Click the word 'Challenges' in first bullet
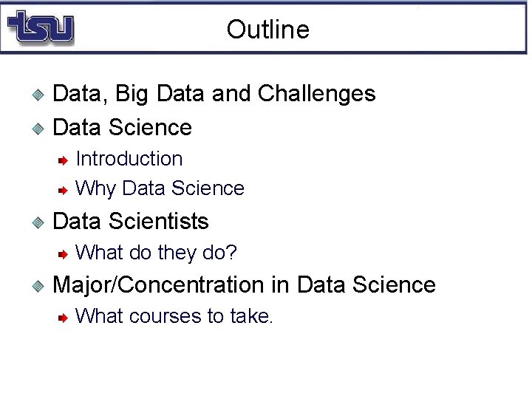This screenshot has height=399, width=532. [x=316, y=94]
